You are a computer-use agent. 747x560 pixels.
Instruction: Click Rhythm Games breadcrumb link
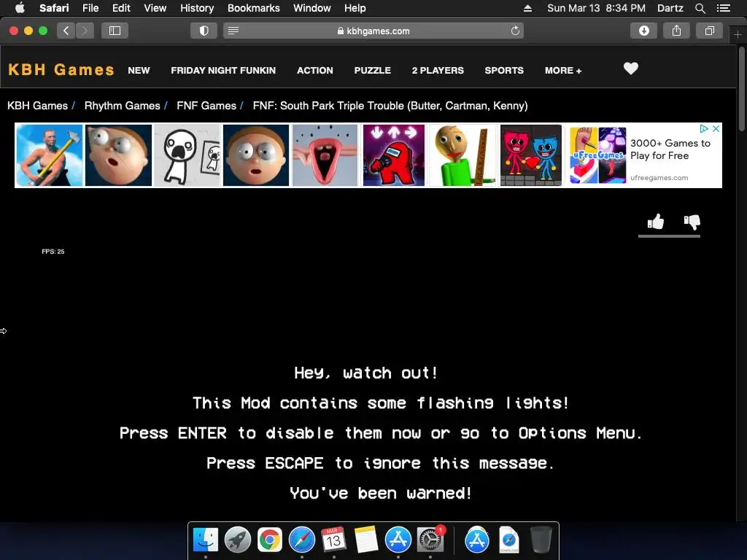point(122,106)
